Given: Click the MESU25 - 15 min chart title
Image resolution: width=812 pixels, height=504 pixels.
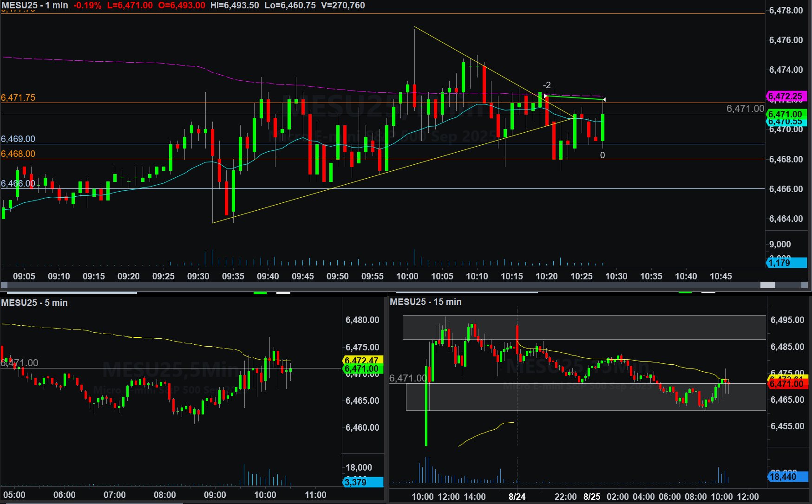Looking at the screenshot, I should [426, 302].
